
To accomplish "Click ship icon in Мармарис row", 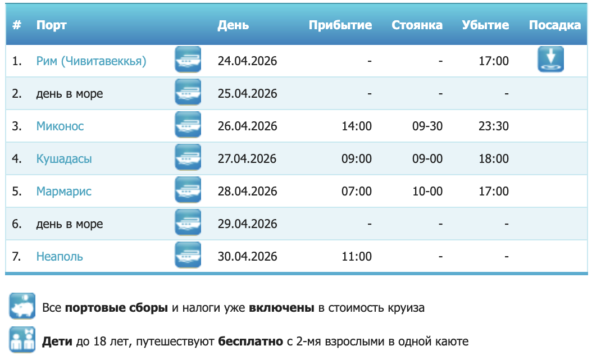I will pos(188,190).
